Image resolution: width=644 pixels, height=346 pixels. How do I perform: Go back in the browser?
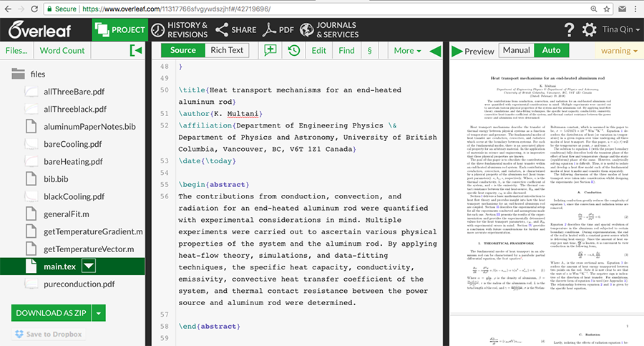[8, 9]
